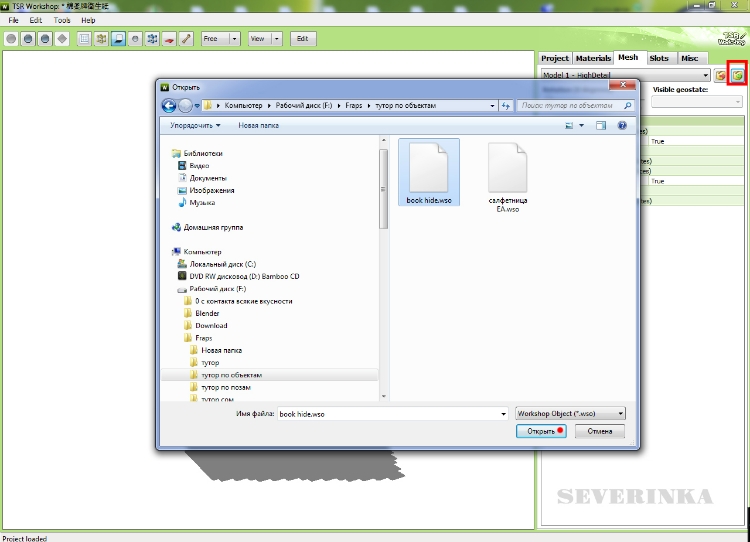
Task: Click the red sofa toolbar icon
Action: [x=169, y=39]
